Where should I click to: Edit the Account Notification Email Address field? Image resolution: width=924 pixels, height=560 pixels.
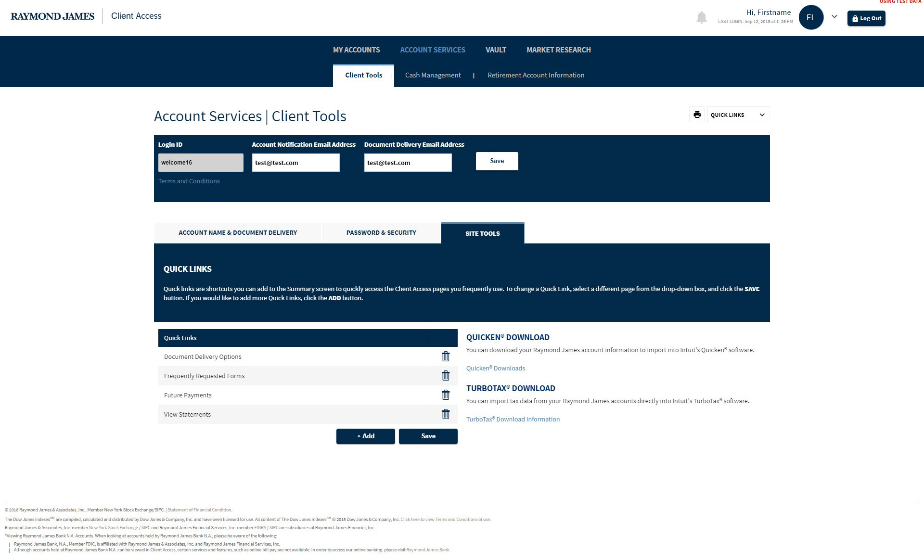[295, 163]
